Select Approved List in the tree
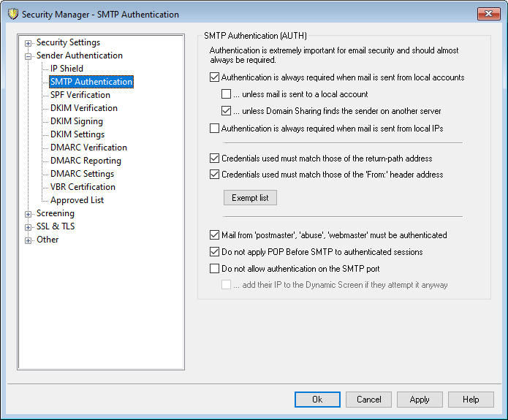Viewport: 508px width, 420px height. point(77,200)
